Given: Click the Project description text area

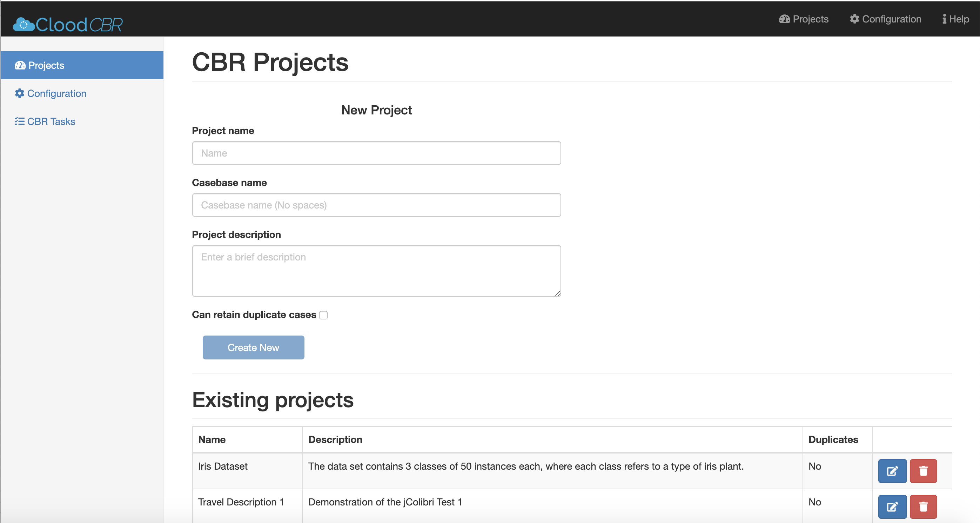Looking at the screenshot, I should coord(376,271).
